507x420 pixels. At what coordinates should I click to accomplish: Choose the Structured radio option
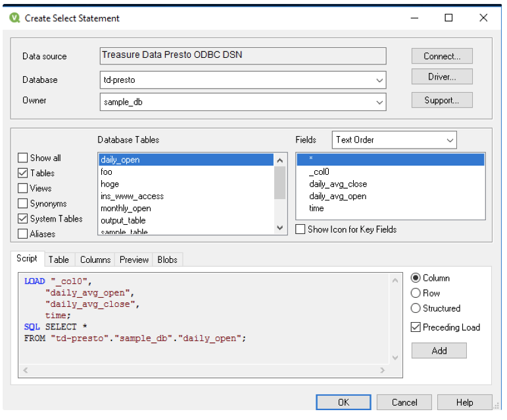tap(416, 308)
